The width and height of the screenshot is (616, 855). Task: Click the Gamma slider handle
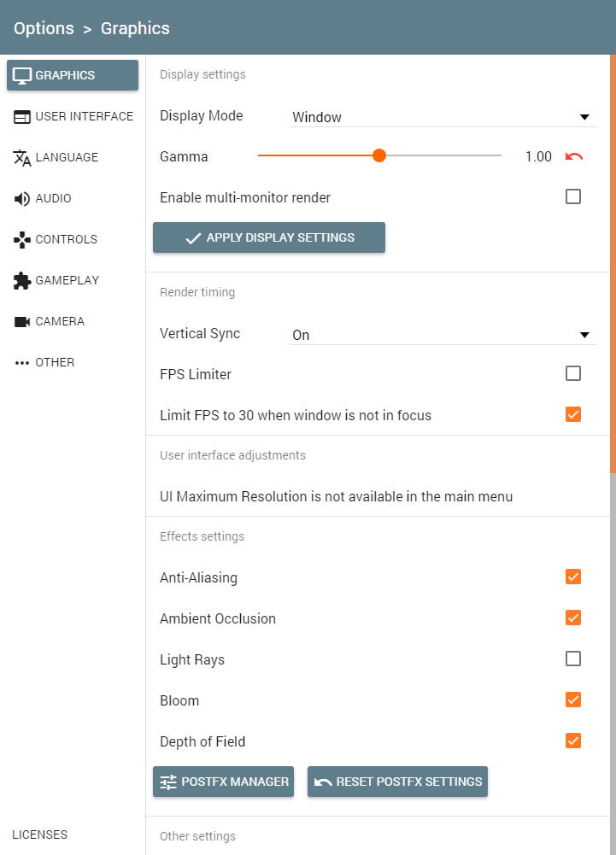(x=379, y=155)
